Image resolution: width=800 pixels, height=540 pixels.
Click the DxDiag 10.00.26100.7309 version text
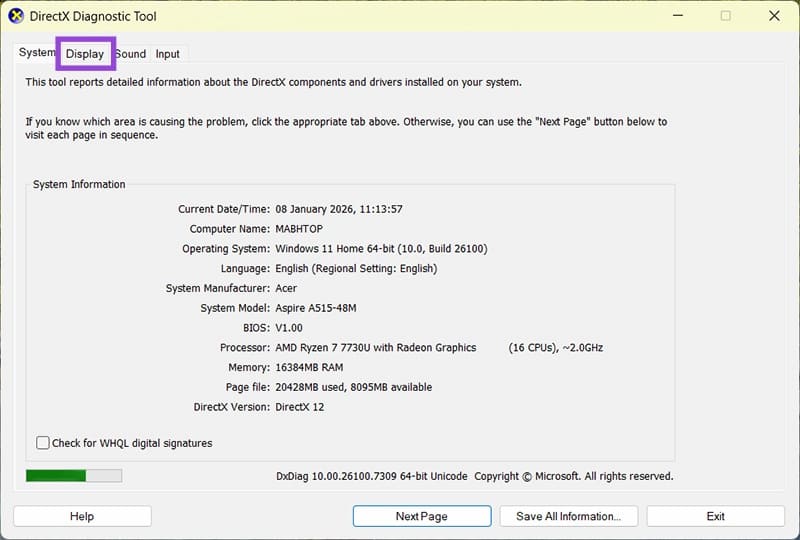pyautogui.click(x=371, y=476)
